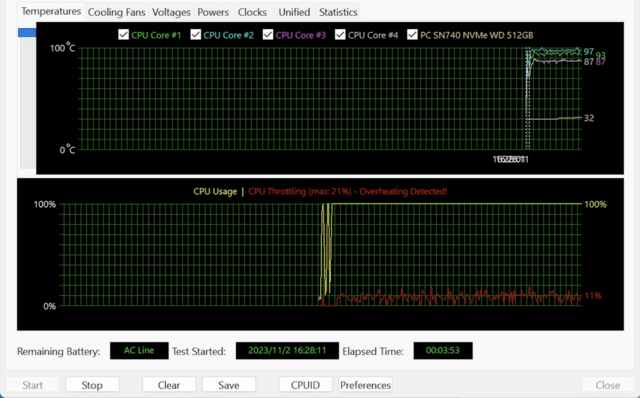The image size is (640, 398).
Task: Click the Test Started label
Action: 199,351
